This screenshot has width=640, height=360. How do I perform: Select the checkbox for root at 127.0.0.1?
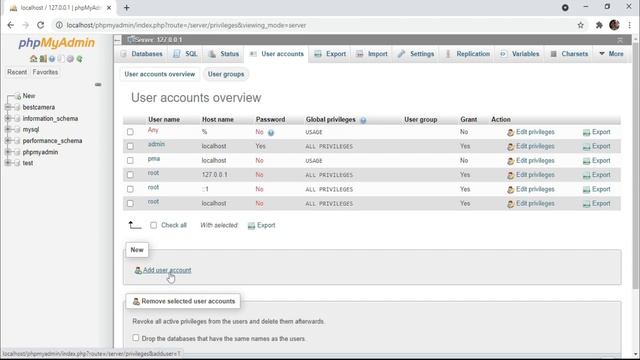coord(130,175)
